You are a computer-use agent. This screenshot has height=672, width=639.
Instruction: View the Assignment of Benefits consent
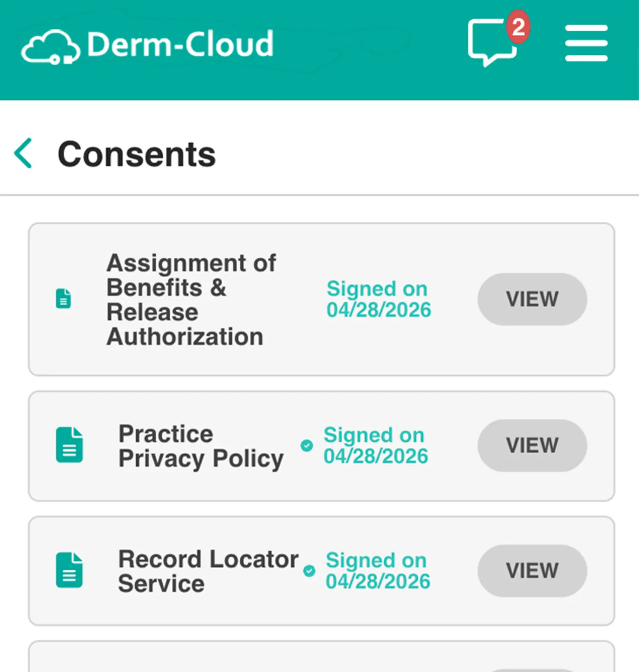pos(532,299)
